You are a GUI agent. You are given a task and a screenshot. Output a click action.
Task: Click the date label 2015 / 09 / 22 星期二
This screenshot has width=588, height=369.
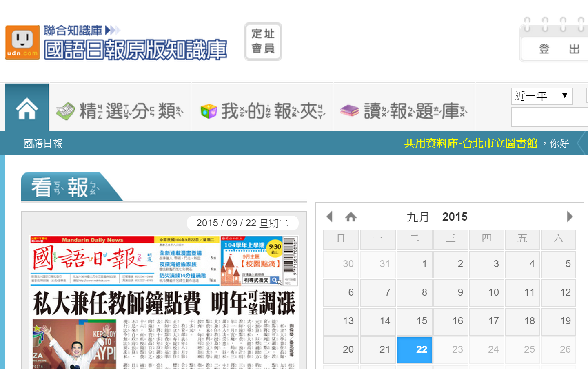[242, 223]
